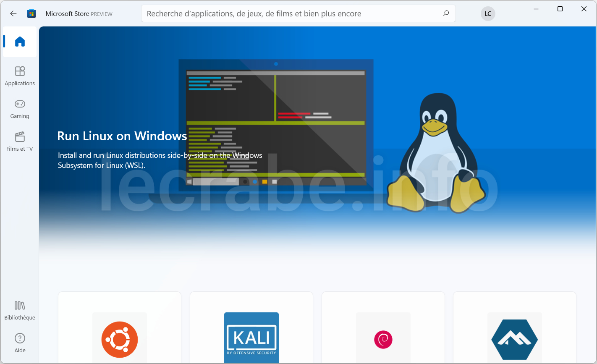This screenshot has height=364, width=597.
Task: Maximize the Microsoft Store window
Action: pyautogui.click(x=560, y=9)
